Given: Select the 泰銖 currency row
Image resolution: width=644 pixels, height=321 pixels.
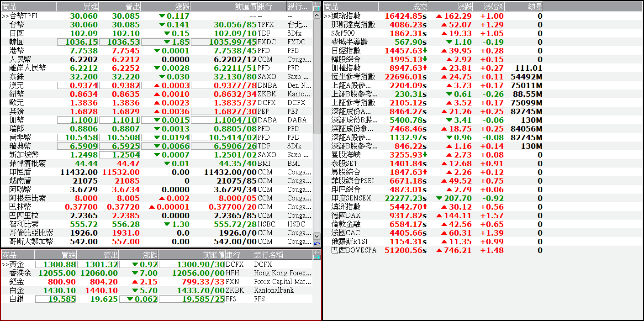Looking at the screenshot, I should click(x=157, y=77).
